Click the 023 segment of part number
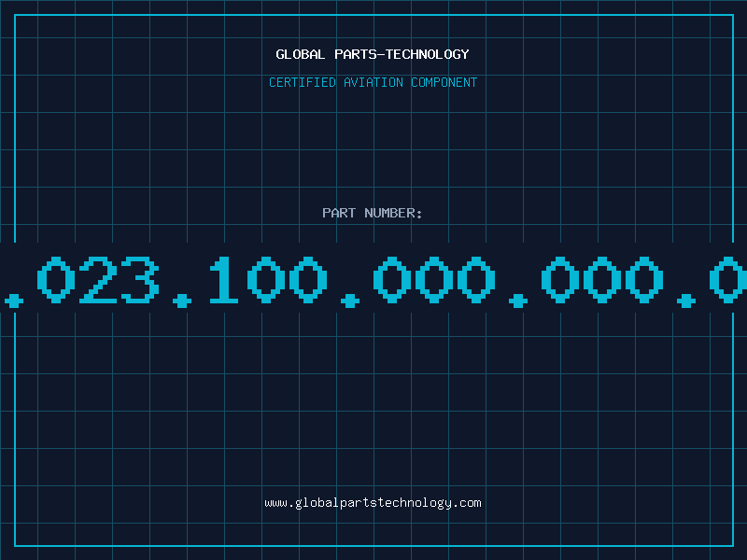The height and width of the screenshot is (560, 747). [x=98, y=280]
